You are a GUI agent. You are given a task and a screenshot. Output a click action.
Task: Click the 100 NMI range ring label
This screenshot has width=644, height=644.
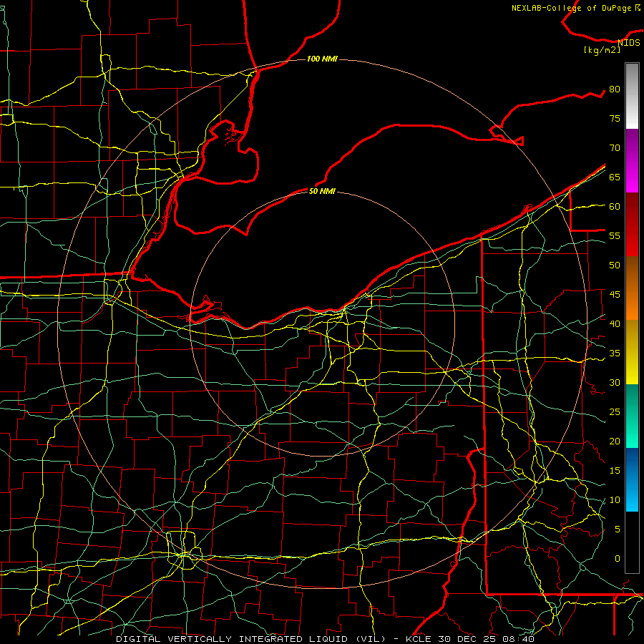[322, 59]
